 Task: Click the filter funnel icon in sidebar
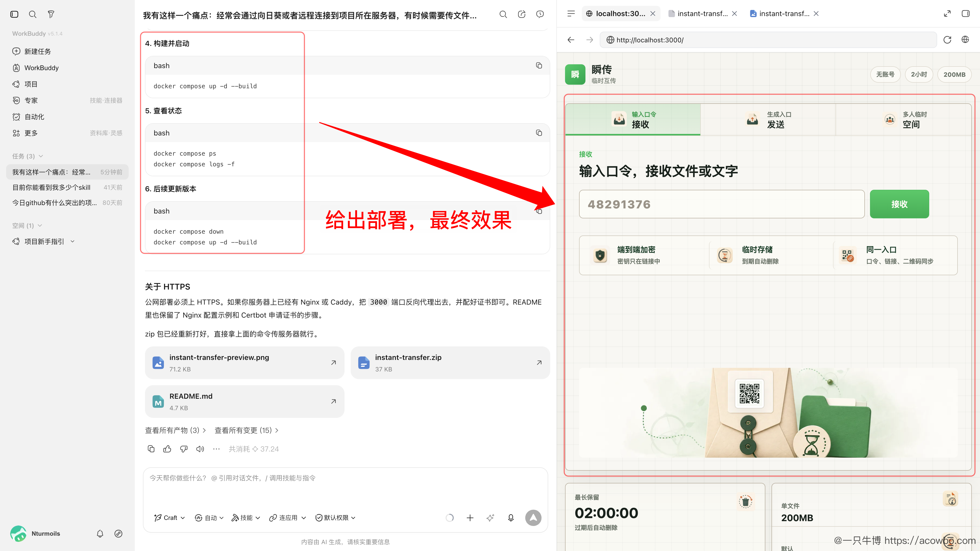click(x=51, y=14)
